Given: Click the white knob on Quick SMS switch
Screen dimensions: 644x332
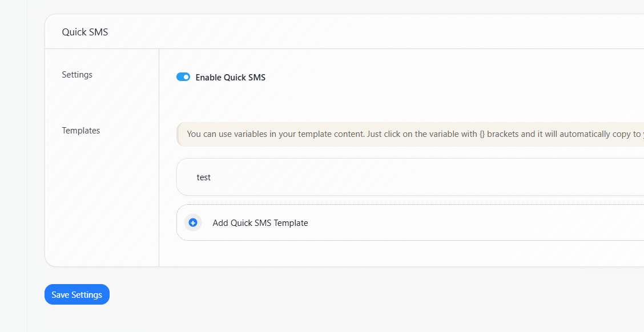Looking at the screenshot, I should tap(186, 77).
